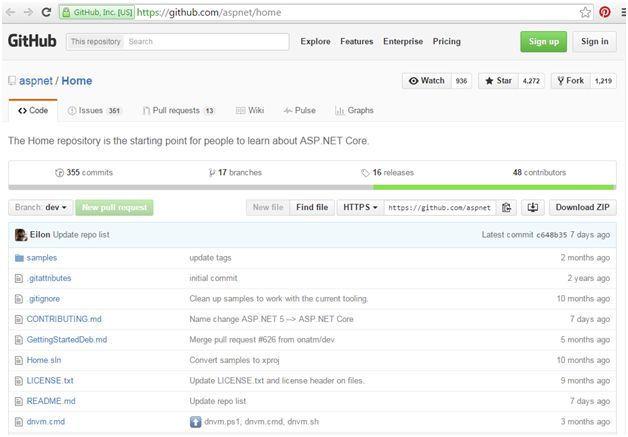Click the clone in desktop icon
Screen dimensions: 628x437
[533, 207]
